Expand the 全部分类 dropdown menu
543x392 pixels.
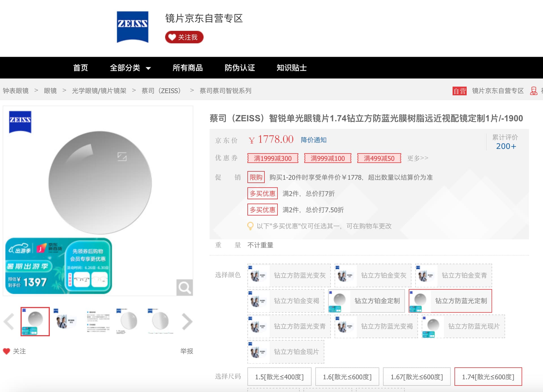click(x=130, y=68)
